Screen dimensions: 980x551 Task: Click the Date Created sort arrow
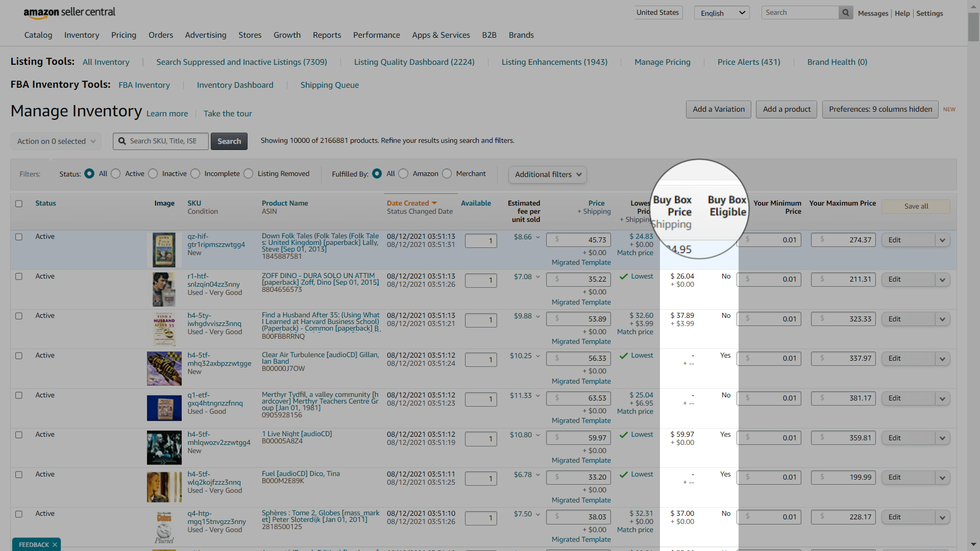[434, 203]
